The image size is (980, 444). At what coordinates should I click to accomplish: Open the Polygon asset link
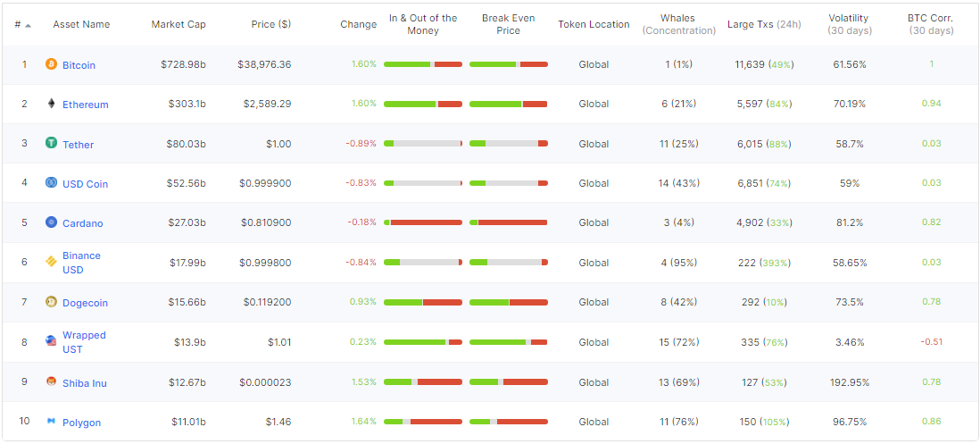pos(82,422)
